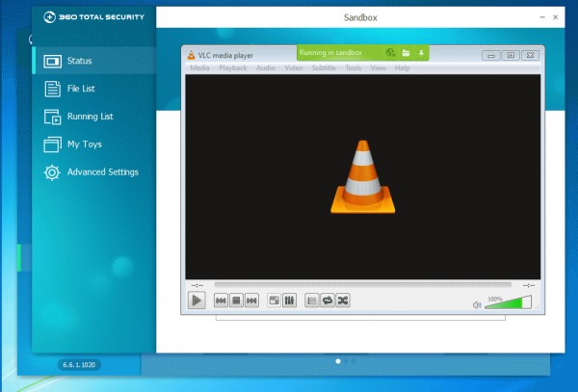578x392 pixels.
Task: Skip to next media track
Action: (x=252, y=301)
